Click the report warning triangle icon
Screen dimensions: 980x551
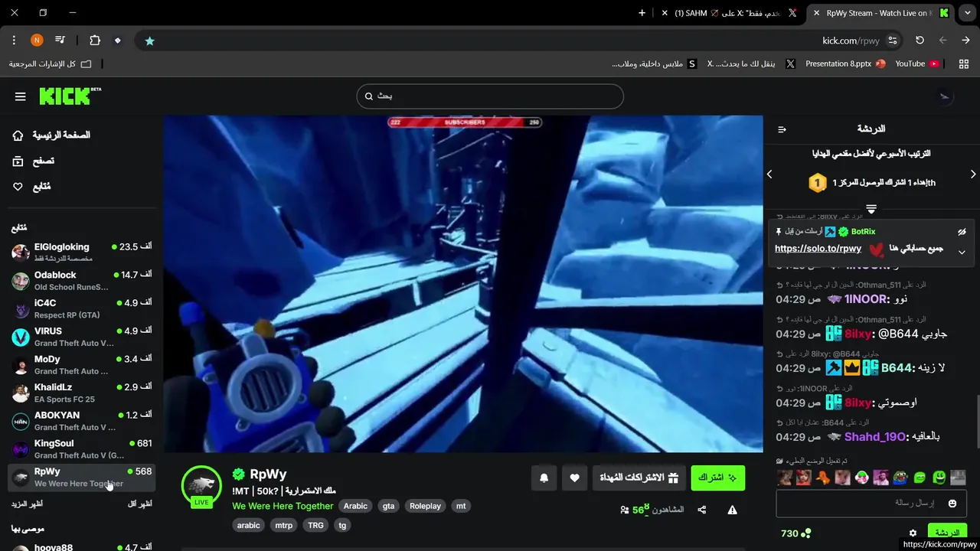tap(733, 510)
